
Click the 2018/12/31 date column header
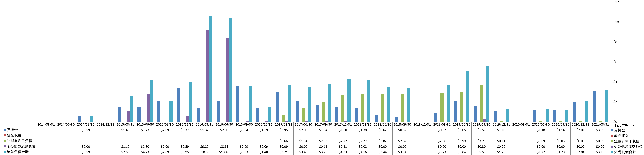point(422,125)
